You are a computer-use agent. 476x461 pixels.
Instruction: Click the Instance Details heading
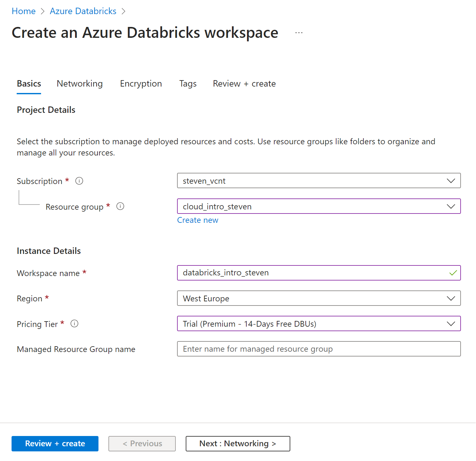(49, 251)
